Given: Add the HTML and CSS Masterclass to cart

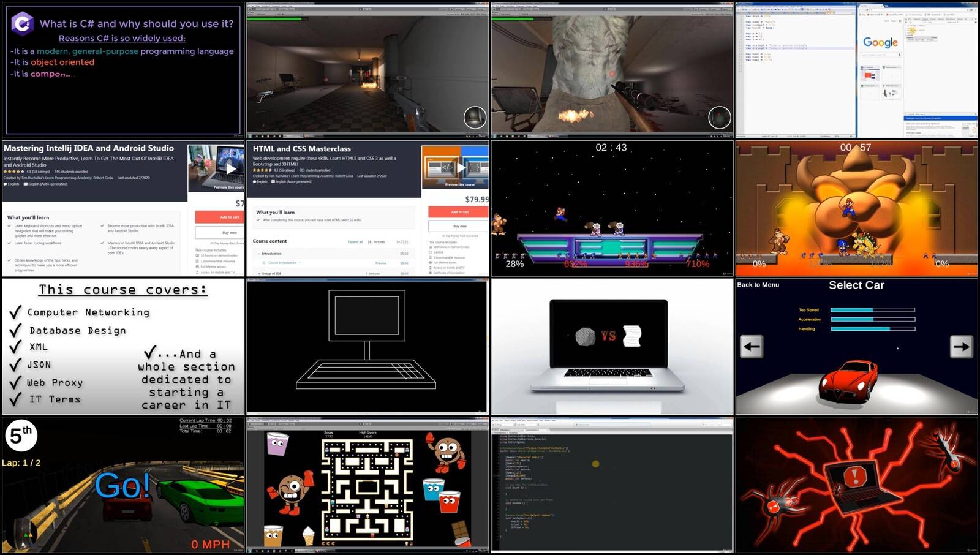Looking at the screenshot, I should [459, 212].
